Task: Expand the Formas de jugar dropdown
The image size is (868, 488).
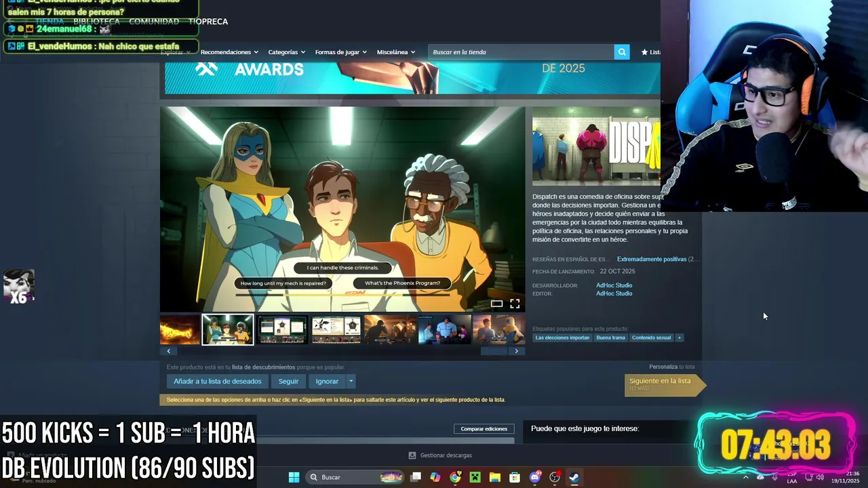Action: point(340,52)
